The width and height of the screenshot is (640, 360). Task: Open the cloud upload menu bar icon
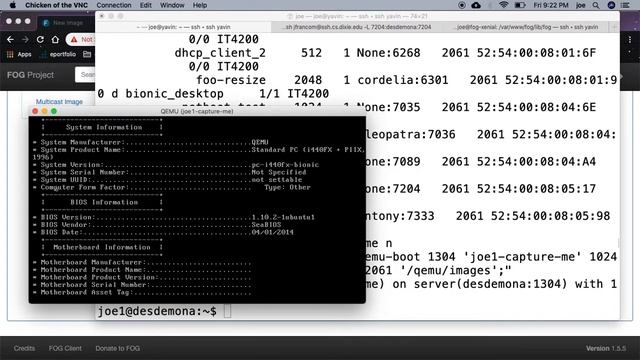point(476,5)
